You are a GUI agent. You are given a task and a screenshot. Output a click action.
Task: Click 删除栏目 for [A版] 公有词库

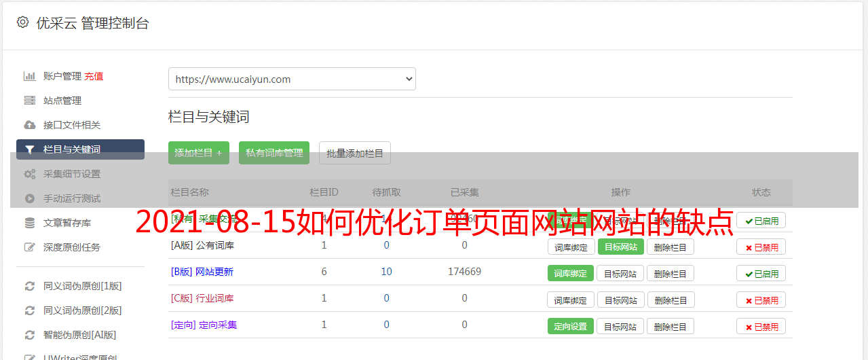pos(671,247)
